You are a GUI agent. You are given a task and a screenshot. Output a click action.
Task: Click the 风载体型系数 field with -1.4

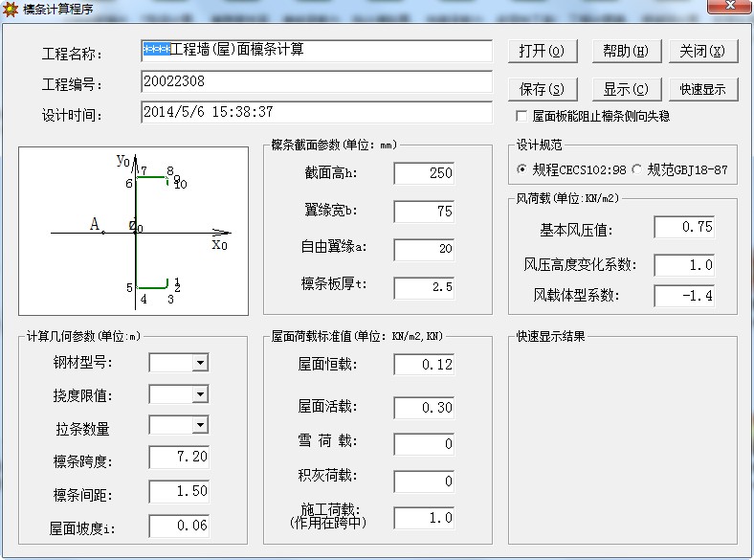[x=684, y=296]
